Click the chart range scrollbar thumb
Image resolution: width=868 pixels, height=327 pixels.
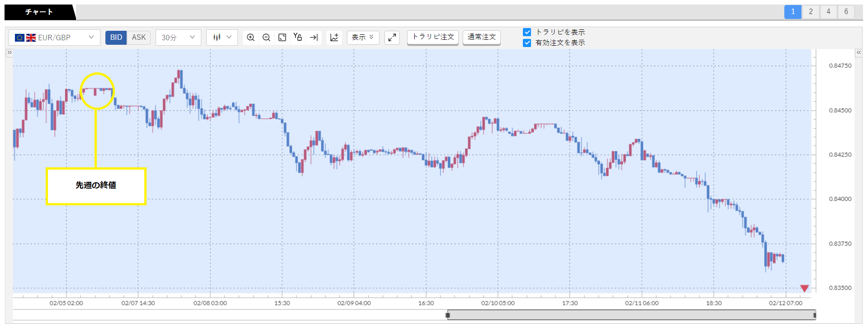[631, 315]
